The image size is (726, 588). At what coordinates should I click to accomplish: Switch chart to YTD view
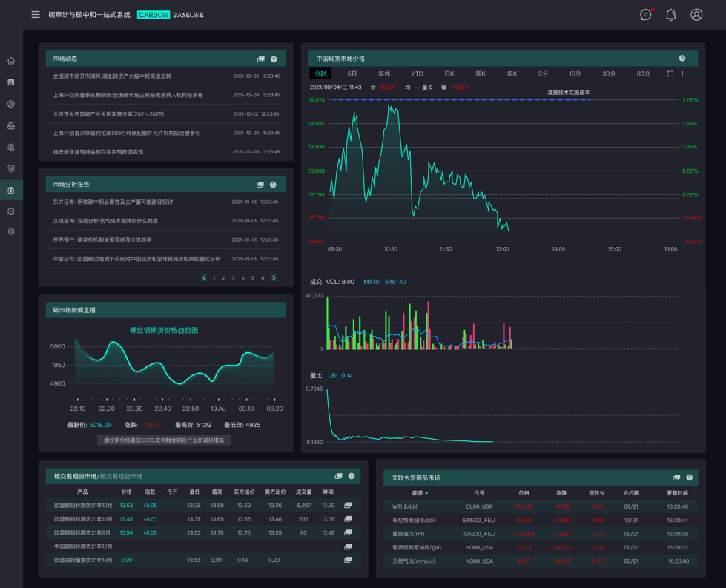(417, 73)
